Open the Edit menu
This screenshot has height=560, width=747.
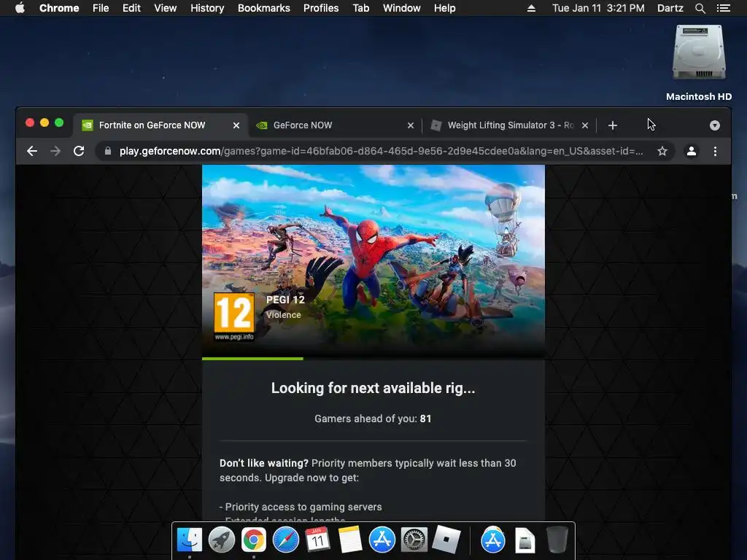[131, 8]
